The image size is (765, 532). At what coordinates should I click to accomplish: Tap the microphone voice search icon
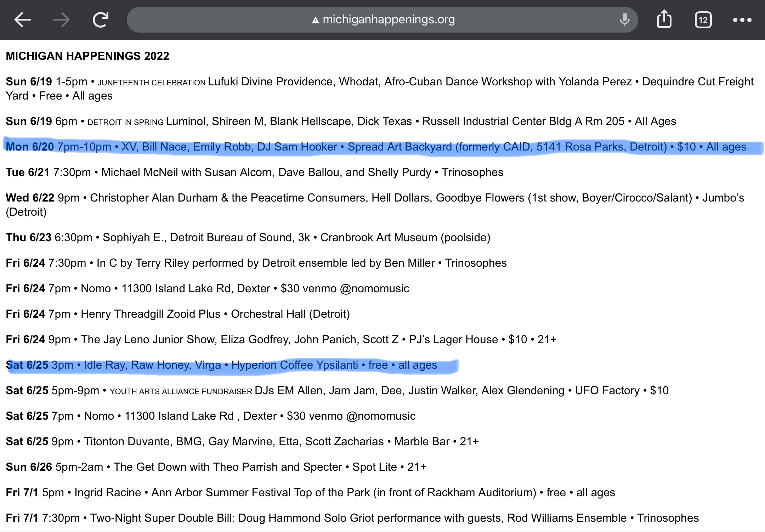[624, 20]
